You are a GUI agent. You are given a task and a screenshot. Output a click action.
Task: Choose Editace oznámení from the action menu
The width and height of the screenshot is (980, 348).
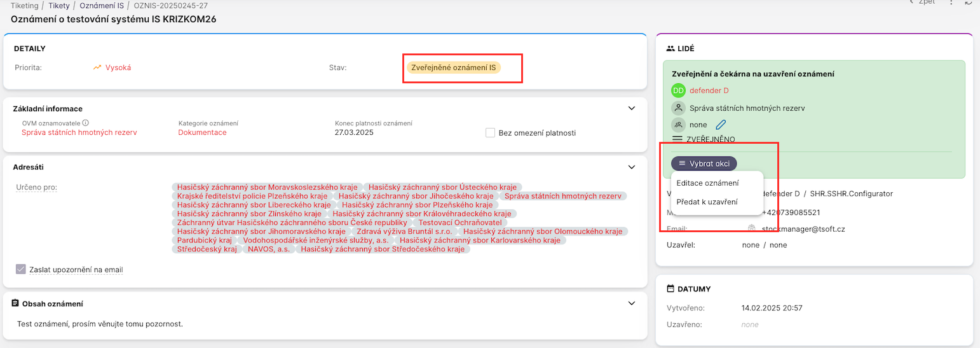click(707, 183)
